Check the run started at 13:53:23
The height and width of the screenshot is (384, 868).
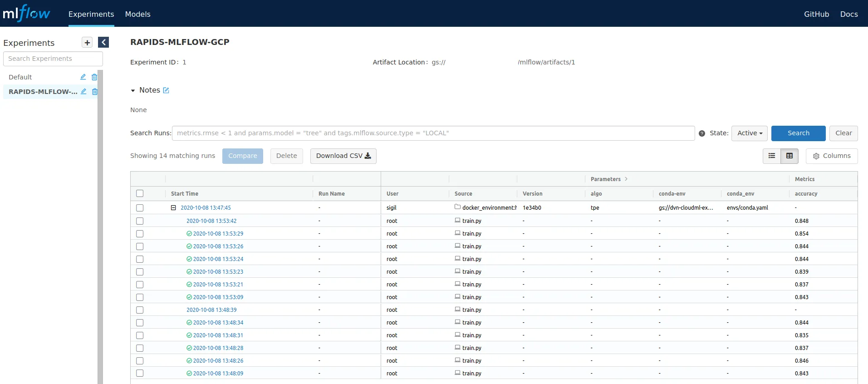point(140,272)
